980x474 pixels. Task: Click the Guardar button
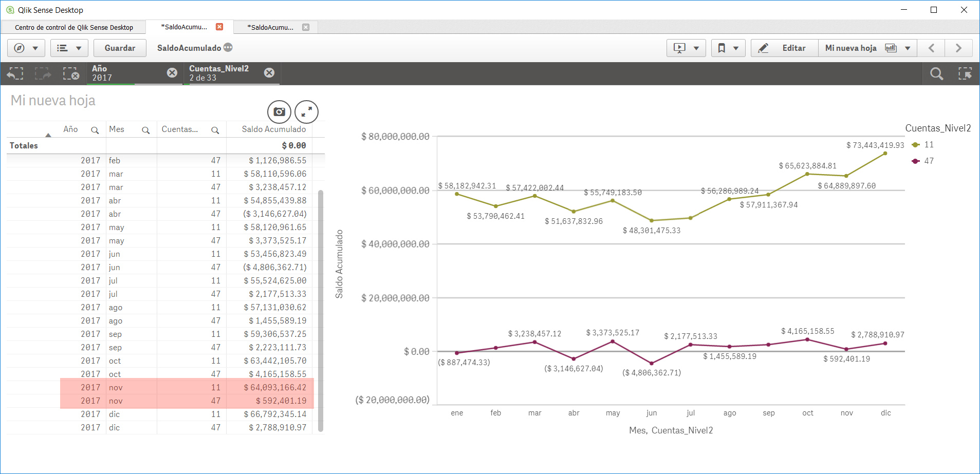pyautogui.click(x=120, y=48)
